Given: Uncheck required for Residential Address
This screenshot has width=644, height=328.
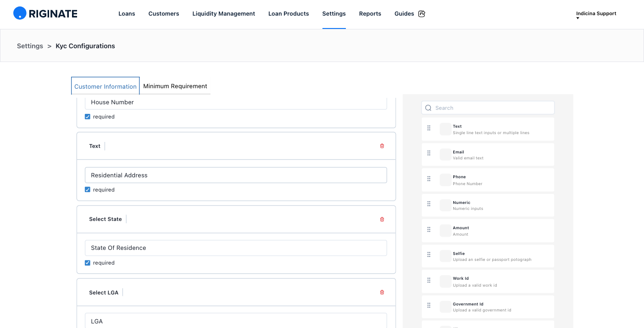Looking at the screenshot, I should tap(88, 190).
